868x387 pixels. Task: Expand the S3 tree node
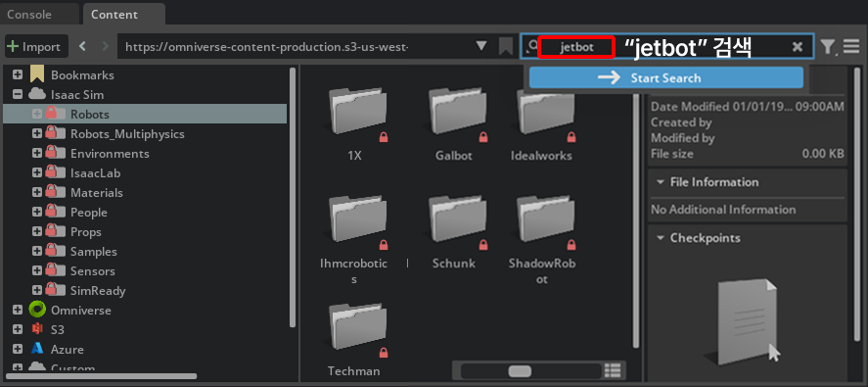18,329
